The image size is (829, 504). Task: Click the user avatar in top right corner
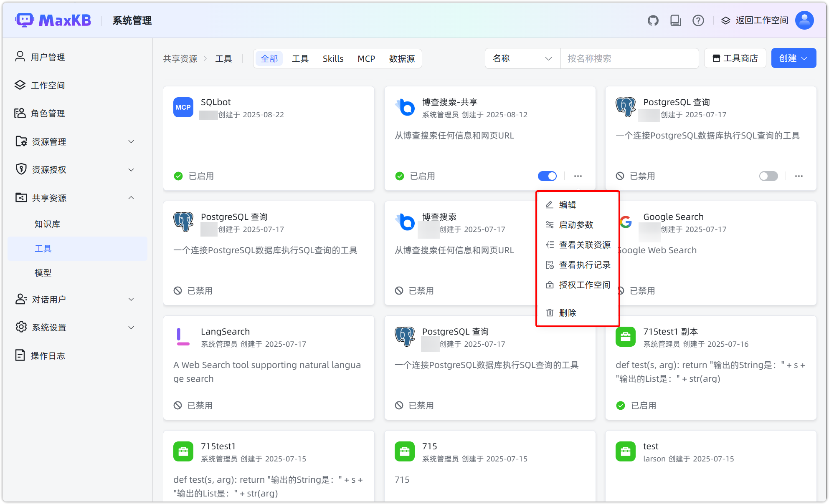(804, 20)
